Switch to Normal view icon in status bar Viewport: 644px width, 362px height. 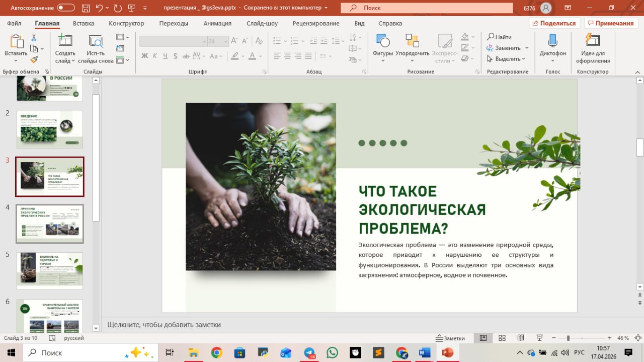click(483, 338)
